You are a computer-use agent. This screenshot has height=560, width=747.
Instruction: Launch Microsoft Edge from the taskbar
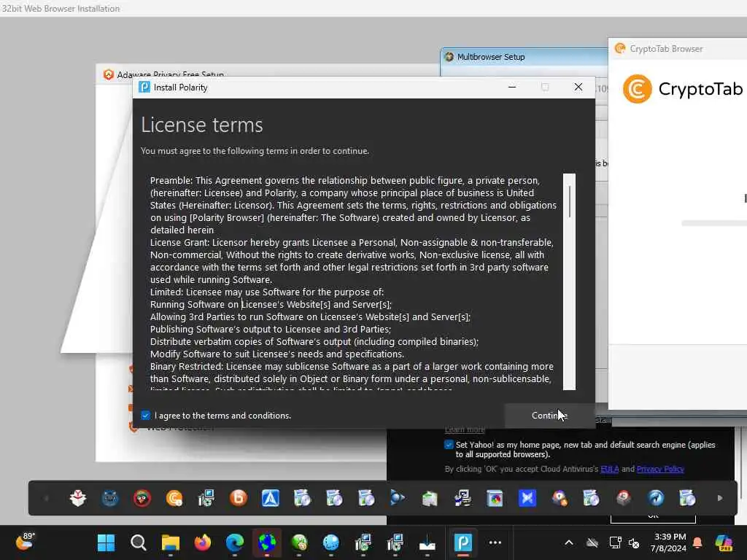pos(234,542)
